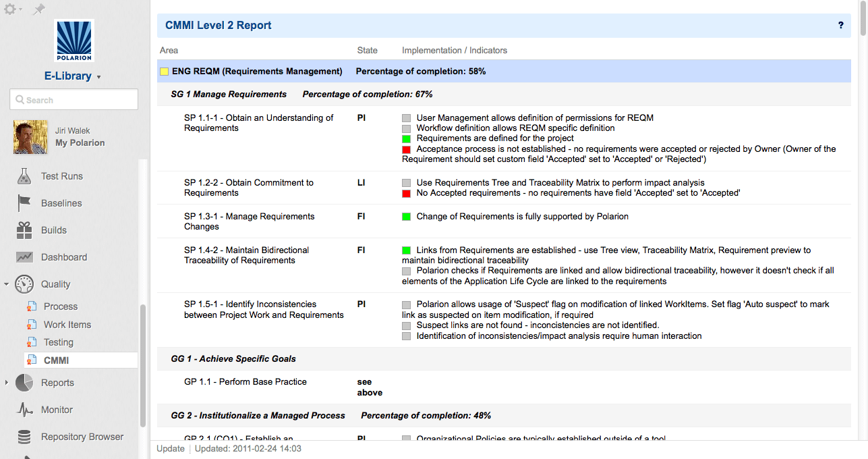Screen dimensions: 868x459
Task: Select the Testing tree item
Action: click(59, 342)
